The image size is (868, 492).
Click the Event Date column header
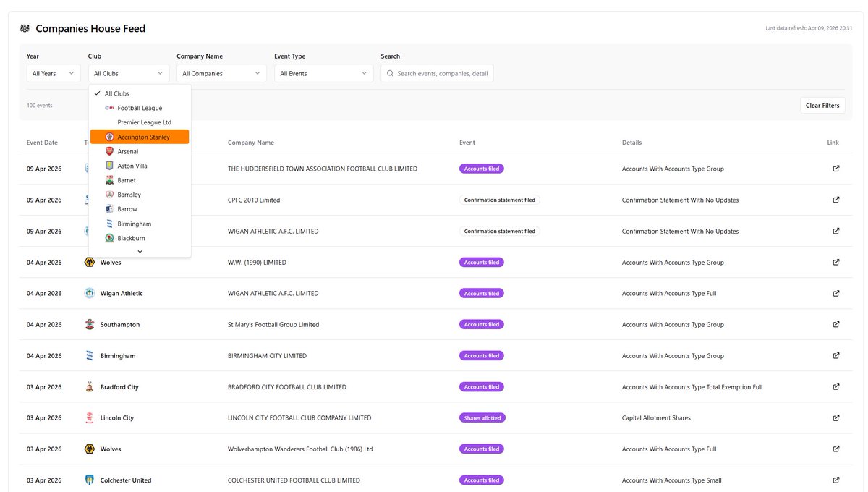click(x=42, y=143)
